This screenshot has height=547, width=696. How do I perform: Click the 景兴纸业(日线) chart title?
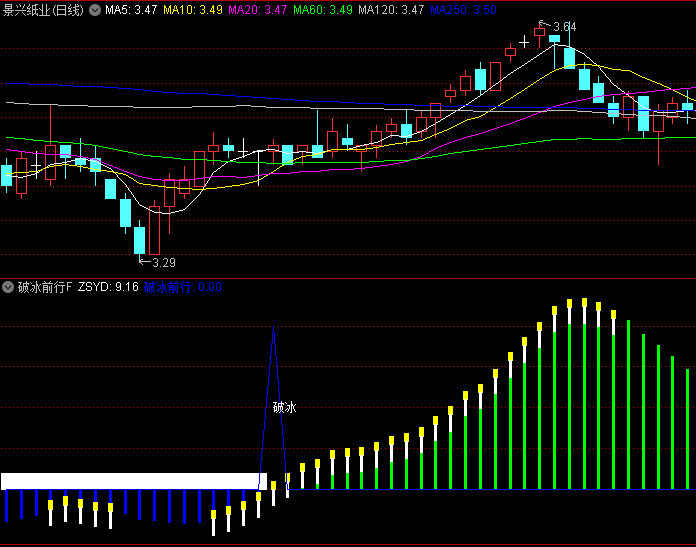coord(43,10)
